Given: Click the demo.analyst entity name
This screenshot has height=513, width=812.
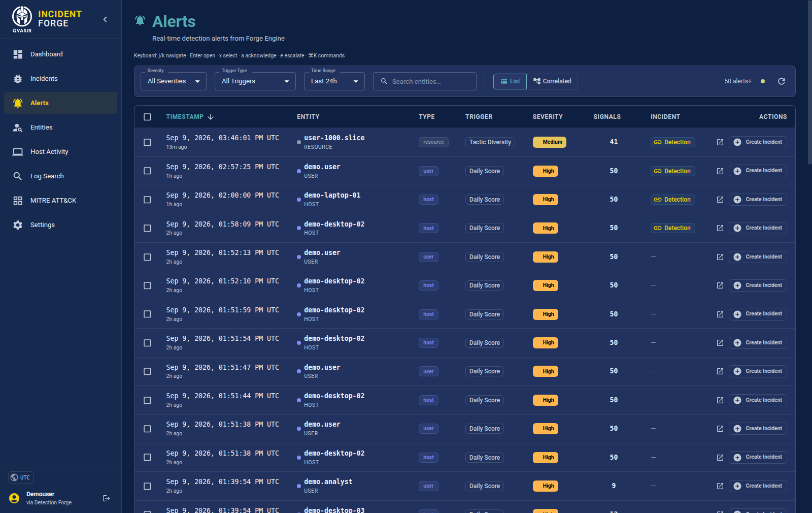Looking at the screenshot, I should click(x=328, y=482).
